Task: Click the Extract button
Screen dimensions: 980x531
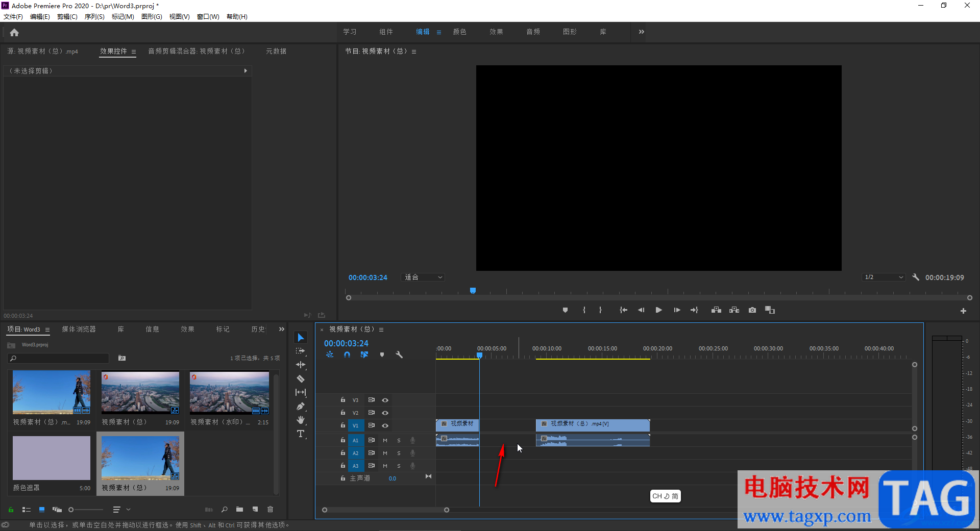Action: click(734, 310)
